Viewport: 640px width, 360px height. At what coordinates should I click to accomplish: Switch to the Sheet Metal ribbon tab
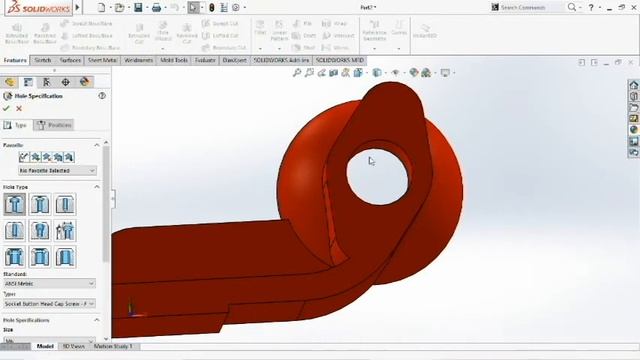click(x=102, y=60)
